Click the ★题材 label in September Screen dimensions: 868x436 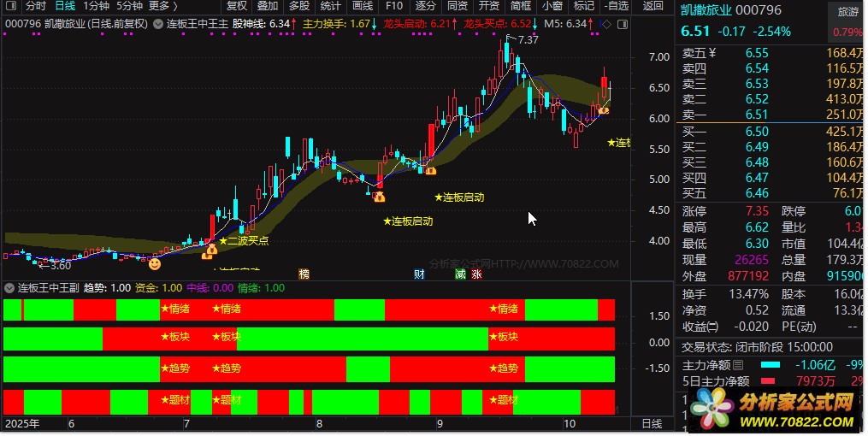click(x=504, y=400)
